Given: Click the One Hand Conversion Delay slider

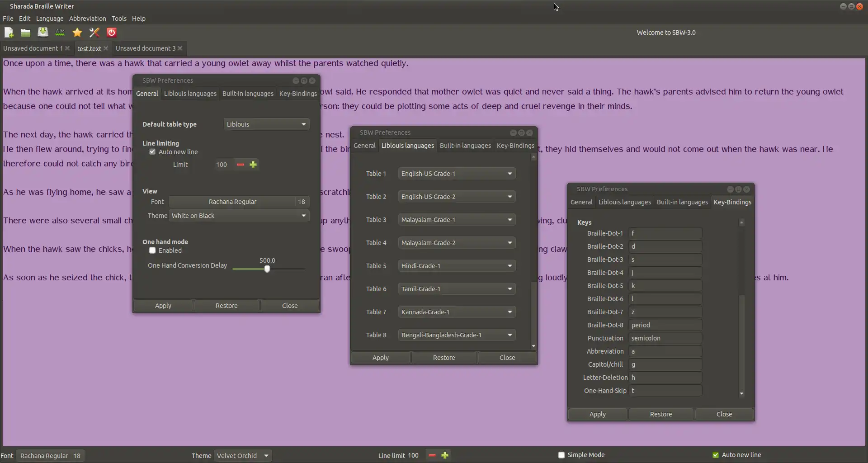Looking at the screenshot, I should pyautogui.click(x=269, y=269).
